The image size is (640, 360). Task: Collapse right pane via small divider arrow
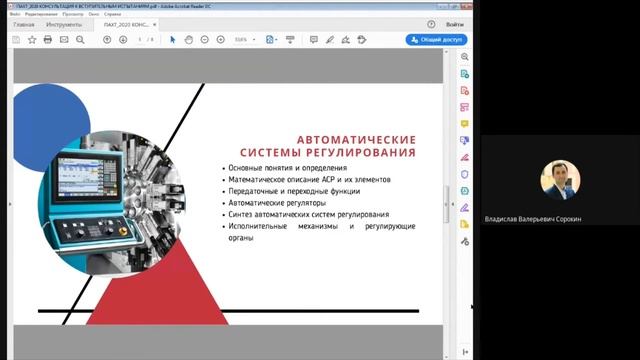click(453, 204)
